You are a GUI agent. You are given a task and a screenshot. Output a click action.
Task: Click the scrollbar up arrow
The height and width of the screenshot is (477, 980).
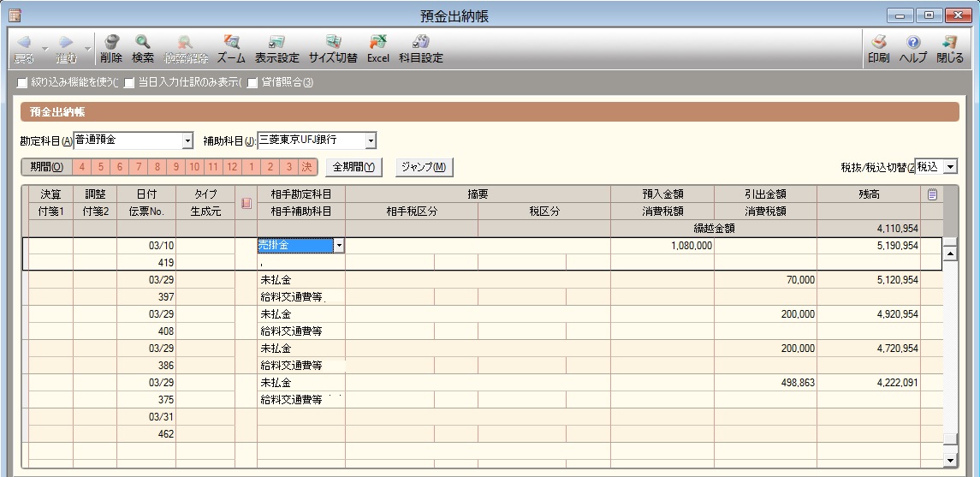(950, 253)
